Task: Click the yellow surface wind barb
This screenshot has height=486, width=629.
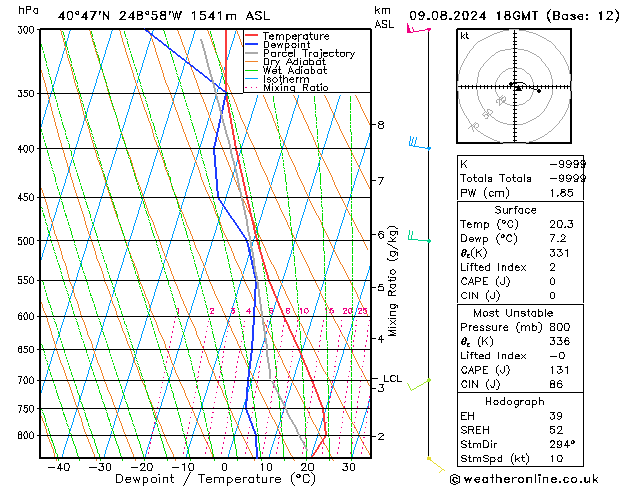Action: (x=436, y=464)
